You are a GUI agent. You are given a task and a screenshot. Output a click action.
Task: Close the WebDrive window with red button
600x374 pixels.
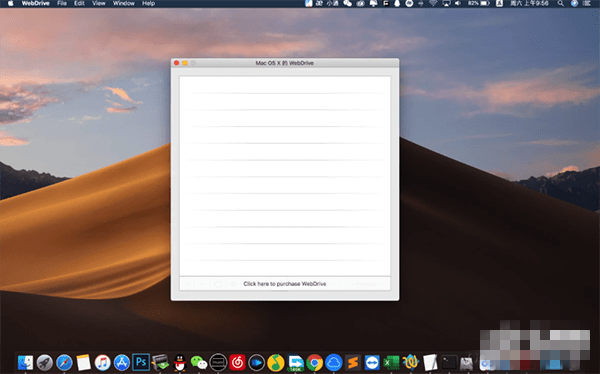[176, 63]
